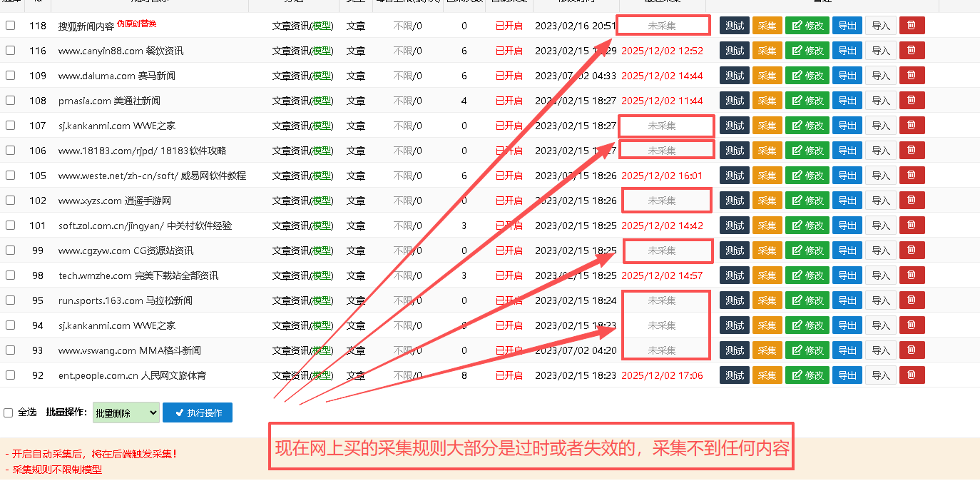
Task: Click trash icon for www.vswang.com row
Action: click(912, 350)
